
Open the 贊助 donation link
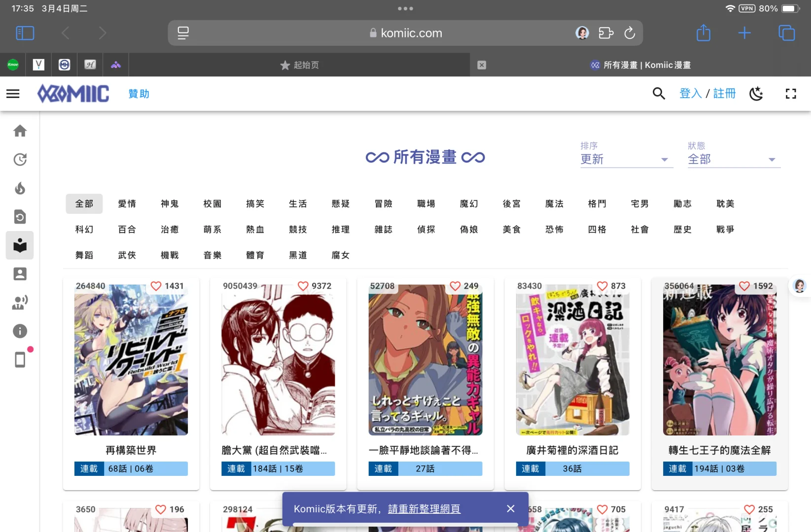138,94
